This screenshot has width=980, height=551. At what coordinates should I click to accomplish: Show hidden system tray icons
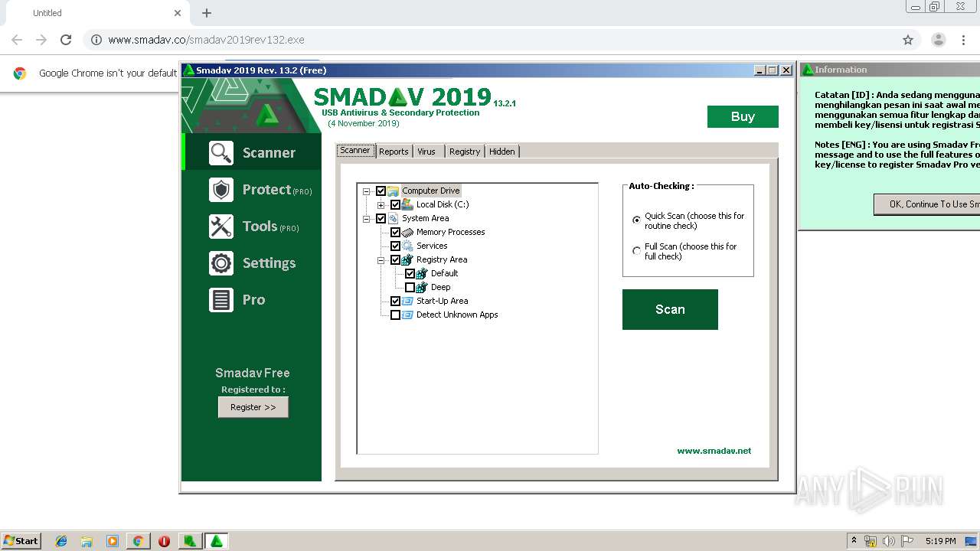[854, 541]
